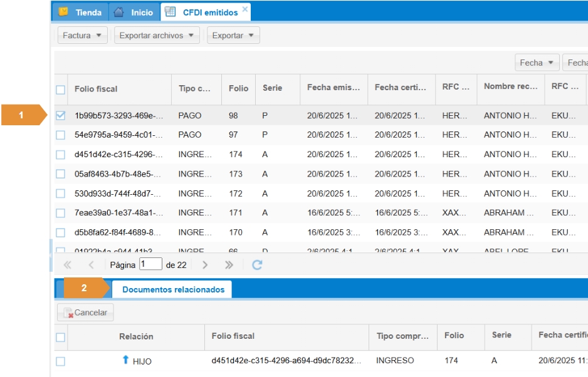
Task: Click the Relación column header
Action: [x=136, y=336]
